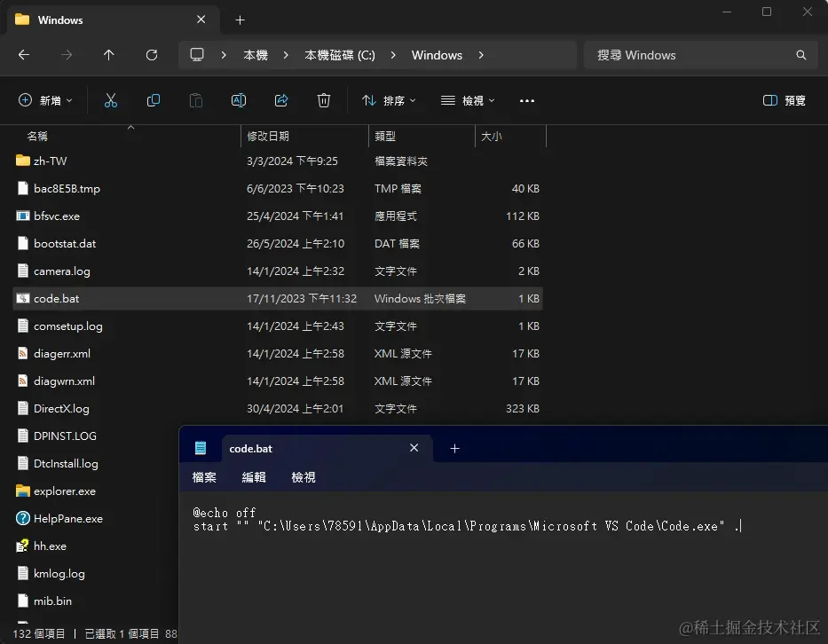Click the HelpPane.exe question mark icon
This screenshot has height=644, width=828.
click(23, 518)
